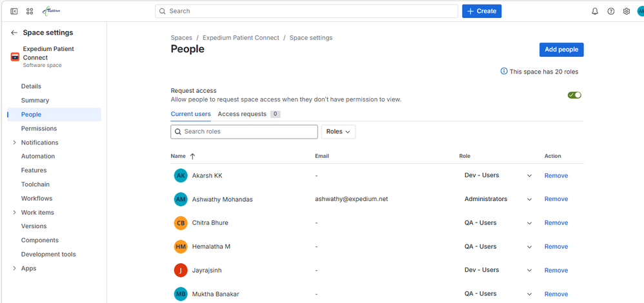Expand the Notifications sidebar section

14,142
